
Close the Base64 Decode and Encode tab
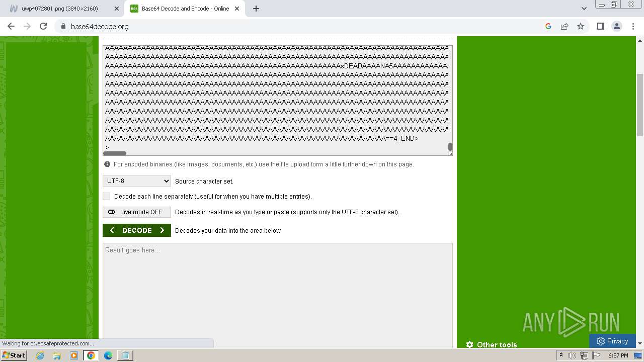237,9
